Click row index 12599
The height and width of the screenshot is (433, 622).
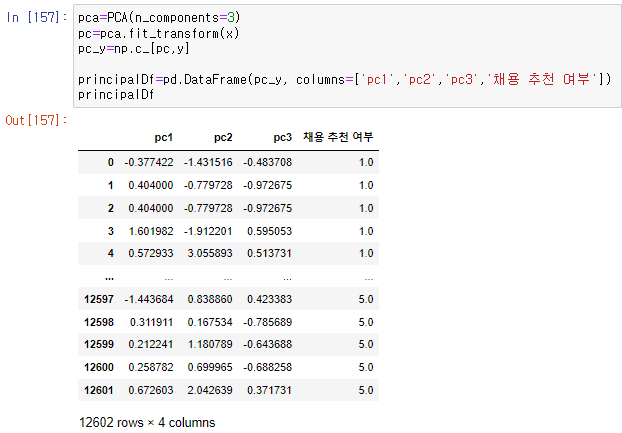(99, 344)
